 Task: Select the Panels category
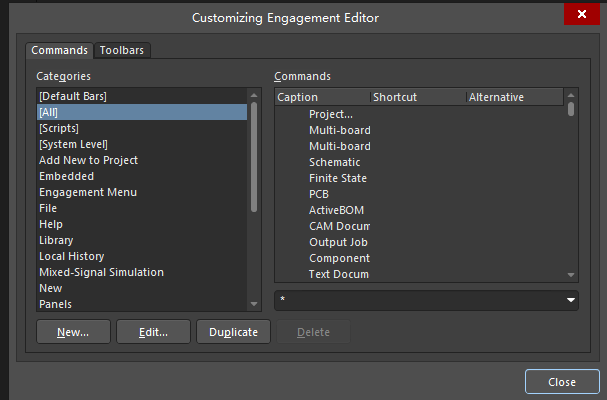tap(142, 304)
